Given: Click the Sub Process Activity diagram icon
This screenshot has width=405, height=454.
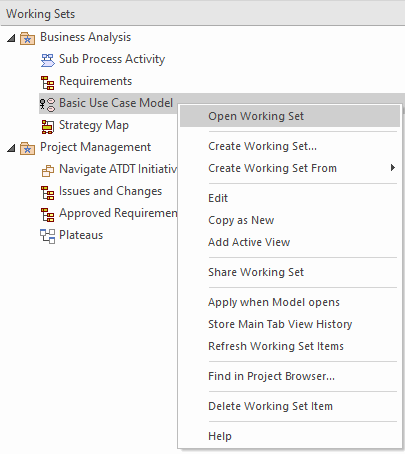Looking at the screenshot, I should (x=47, y=60).
